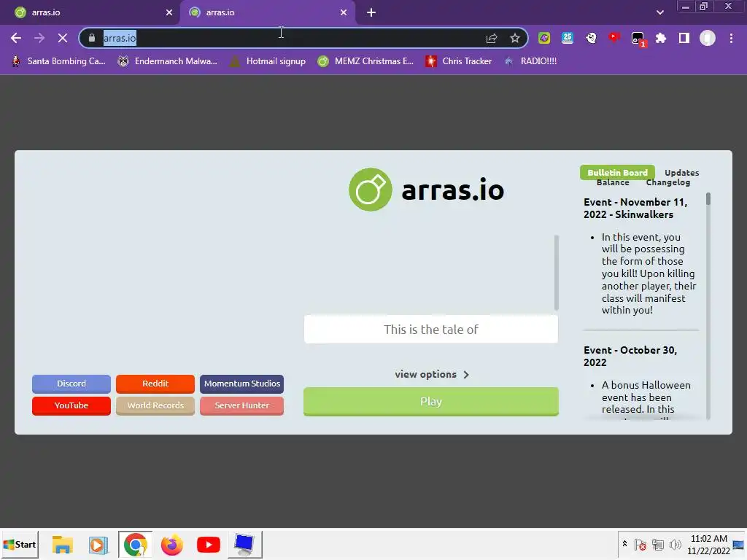Open File Explorer from the taskbar
The image size is (747, 560).
63,545
